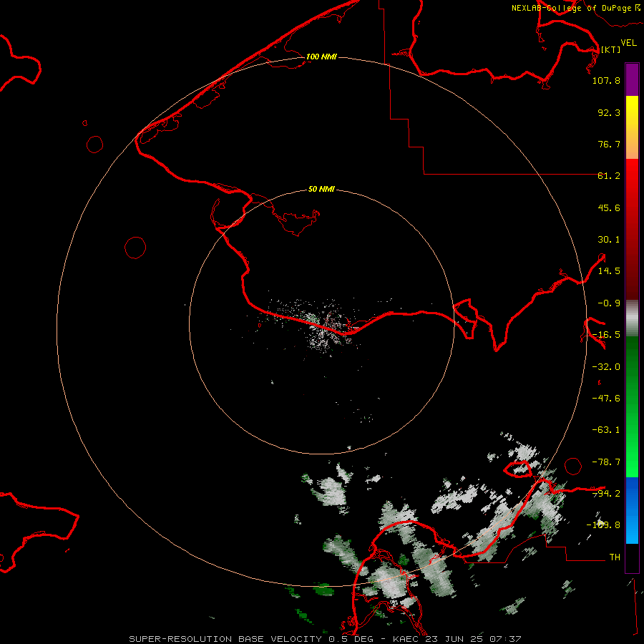644x644 pixels.
Task: Select the 107.8 velocity scale value
Action: [606, 80]
